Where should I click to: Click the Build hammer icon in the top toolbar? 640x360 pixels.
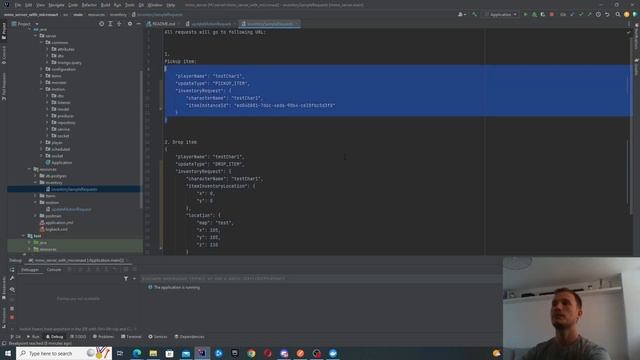(474, 15)
